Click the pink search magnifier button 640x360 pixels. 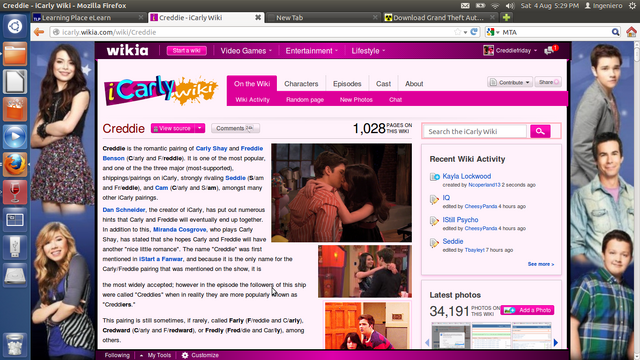click(540, 131)
